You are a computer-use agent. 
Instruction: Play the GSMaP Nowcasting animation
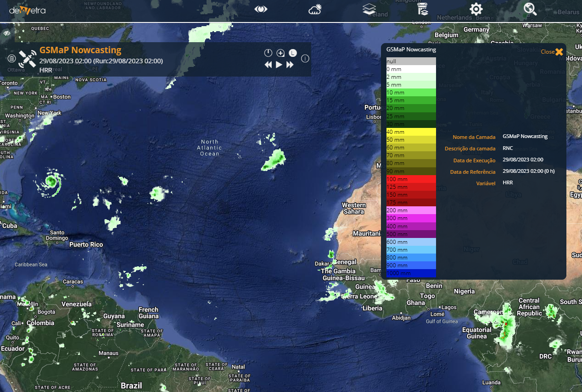click(x=279, y=65)
